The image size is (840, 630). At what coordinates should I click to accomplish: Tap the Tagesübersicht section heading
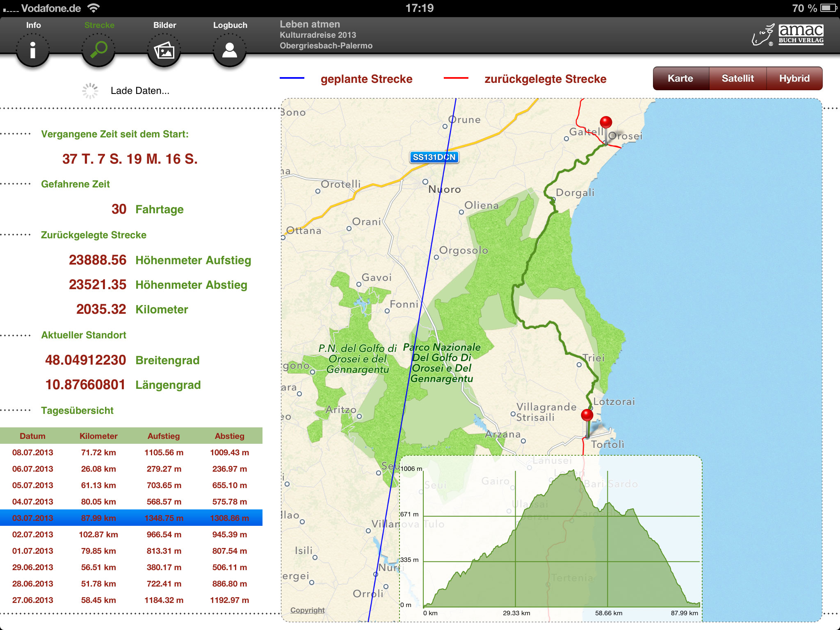point(77,411)
